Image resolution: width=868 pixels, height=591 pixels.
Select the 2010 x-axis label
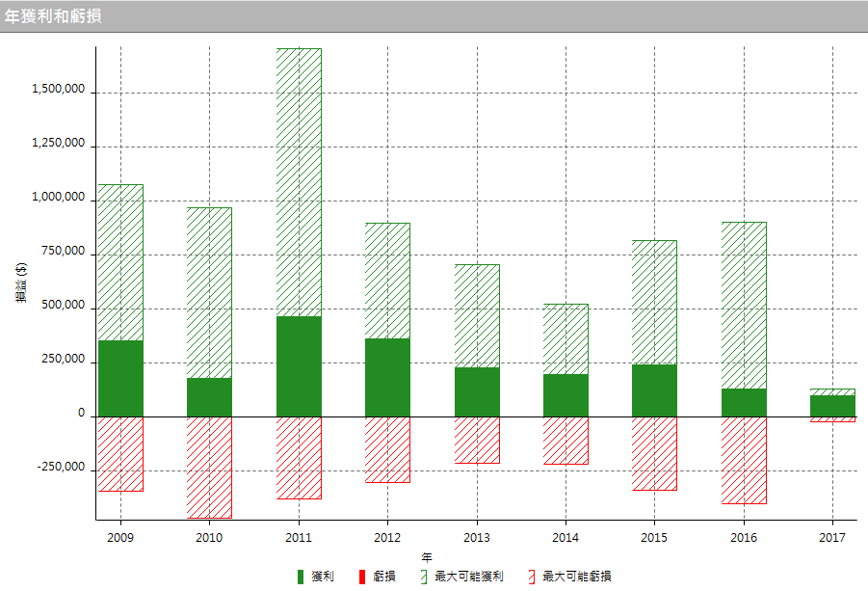coord(209,537)
